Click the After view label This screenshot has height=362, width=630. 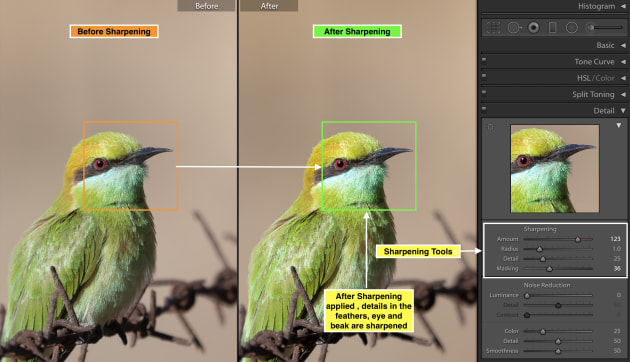[269, 6]
